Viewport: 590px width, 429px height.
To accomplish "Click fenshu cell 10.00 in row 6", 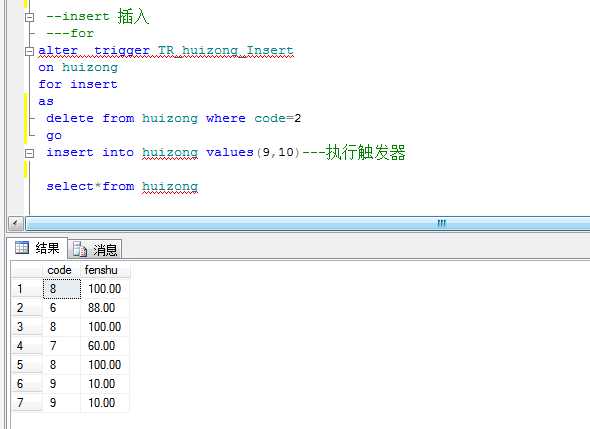I will (105, 383).
